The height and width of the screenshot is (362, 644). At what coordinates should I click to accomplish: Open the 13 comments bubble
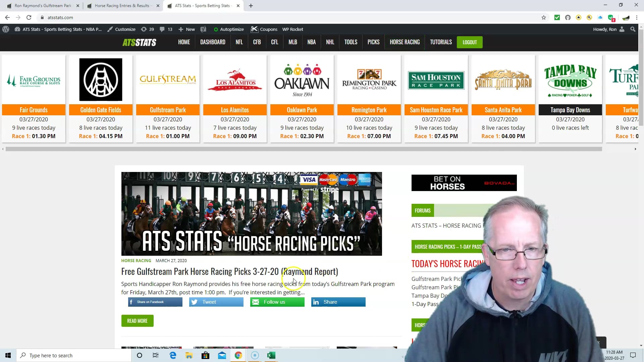[x=166, y=29]
